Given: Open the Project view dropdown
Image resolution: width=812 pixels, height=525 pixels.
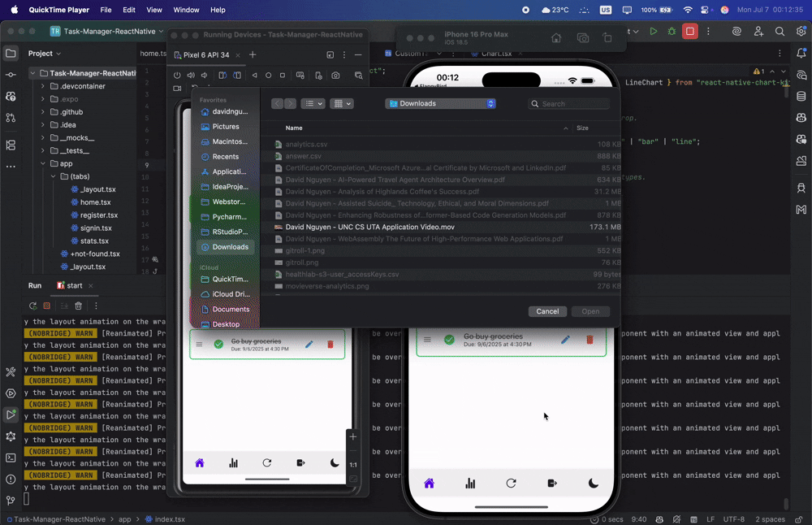Looking at the screenshot, I should click(45, 54).
